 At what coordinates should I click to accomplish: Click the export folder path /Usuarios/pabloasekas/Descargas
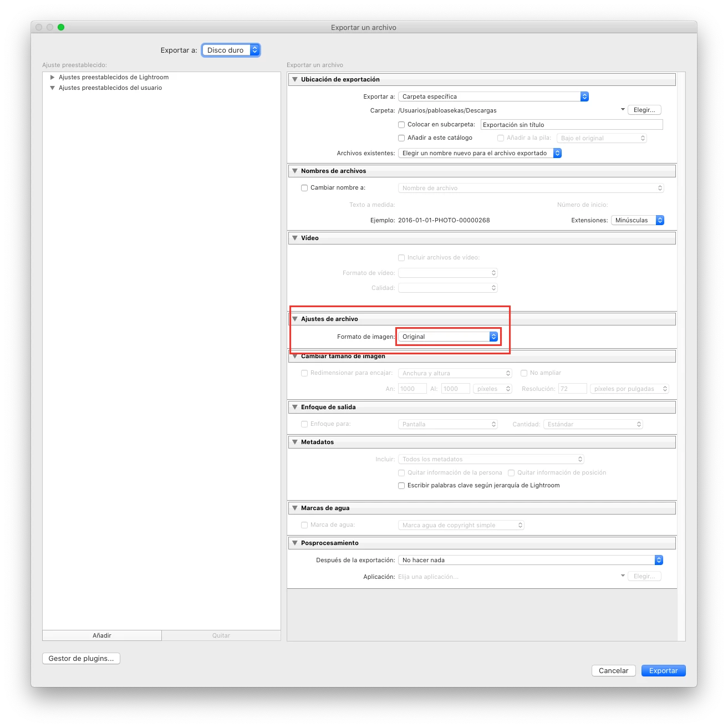(447, 110)
